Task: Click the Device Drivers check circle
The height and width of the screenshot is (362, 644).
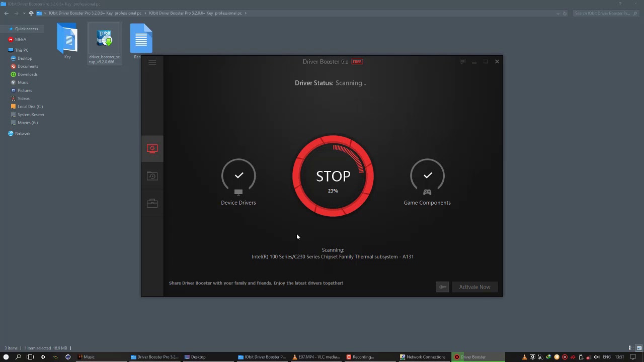Action: pyautogui.click(x=238, y=175)
